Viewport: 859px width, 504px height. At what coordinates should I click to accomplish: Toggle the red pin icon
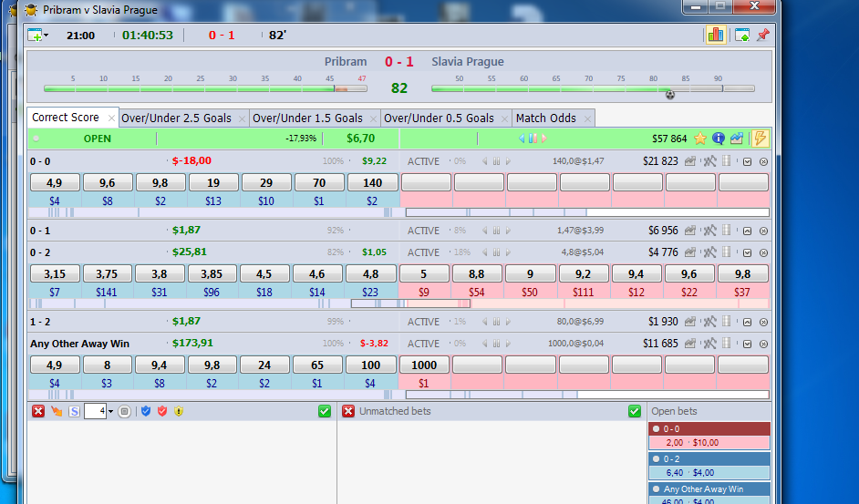[762, 35]
